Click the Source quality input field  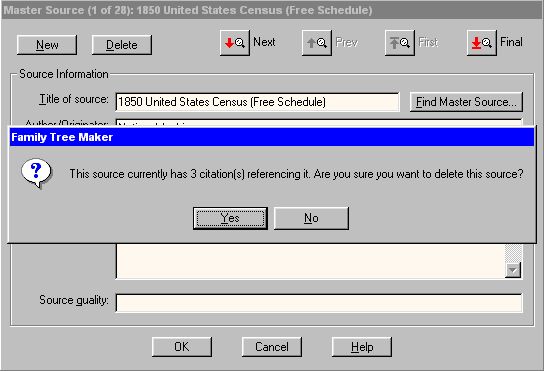(318, 303)
